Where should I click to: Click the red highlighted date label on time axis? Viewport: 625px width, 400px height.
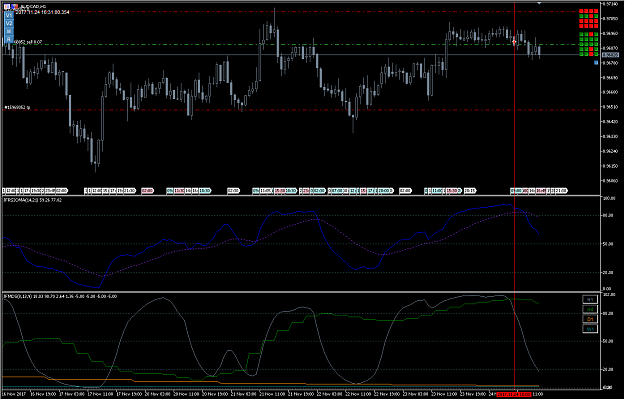pyautogui.click(x=515, y=394)
